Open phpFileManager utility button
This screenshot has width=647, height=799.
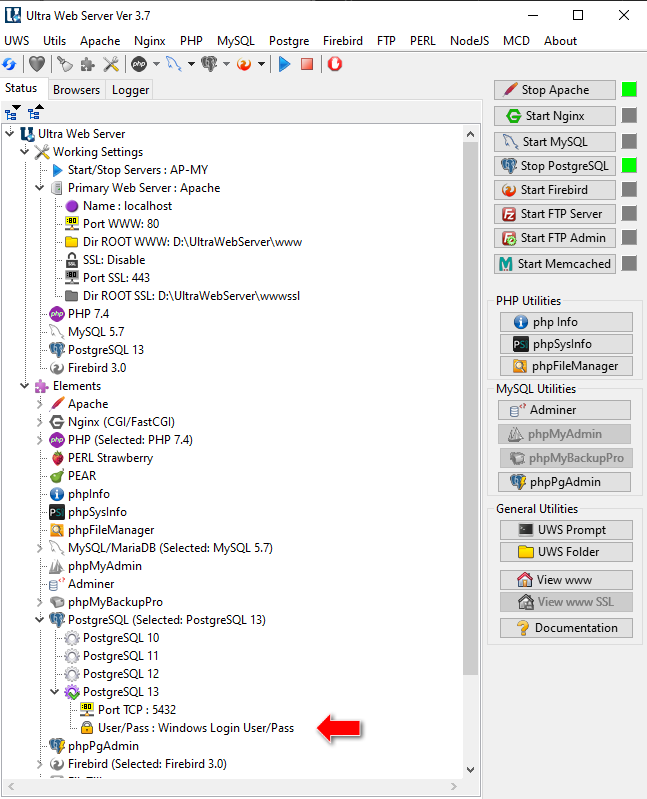click(x=567, y=366)
